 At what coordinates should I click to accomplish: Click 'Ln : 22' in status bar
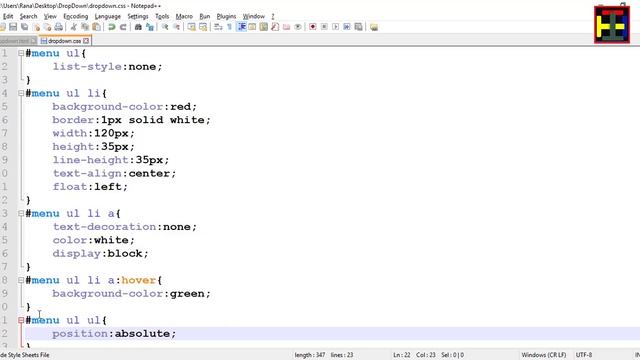click(402, 355)
